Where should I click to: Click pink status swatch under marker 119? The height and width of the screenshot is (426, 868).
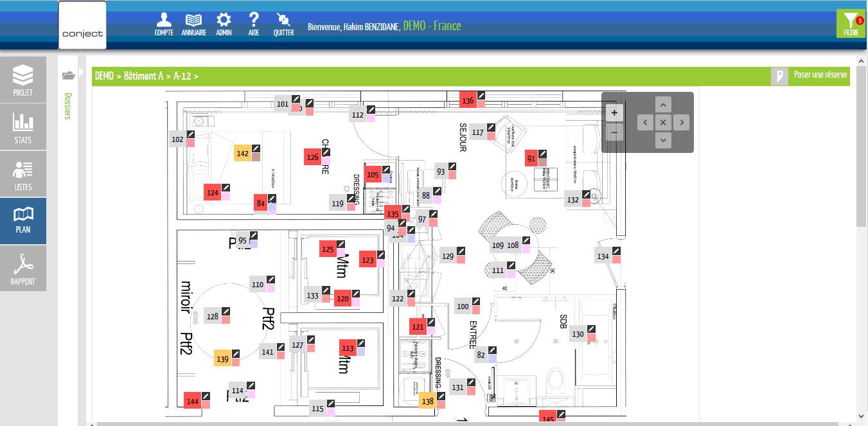coord(351,207)
